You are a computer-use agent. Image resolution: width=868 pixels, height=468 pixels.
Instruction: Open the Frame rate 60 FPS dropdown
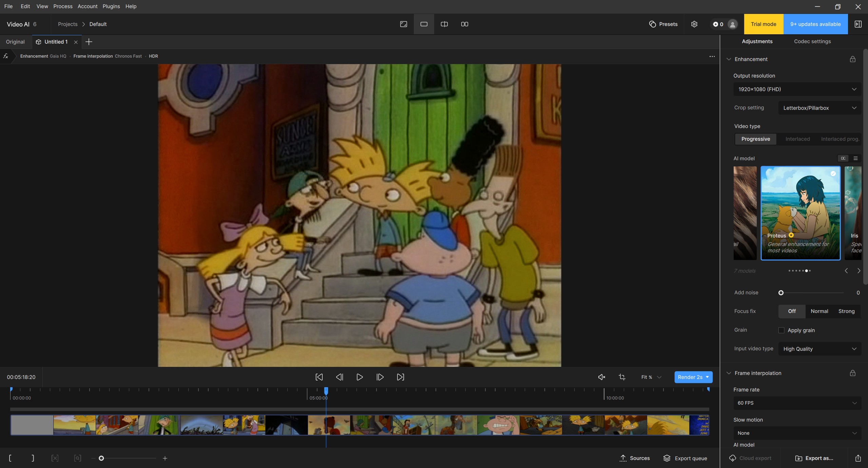tap(797, 403)
